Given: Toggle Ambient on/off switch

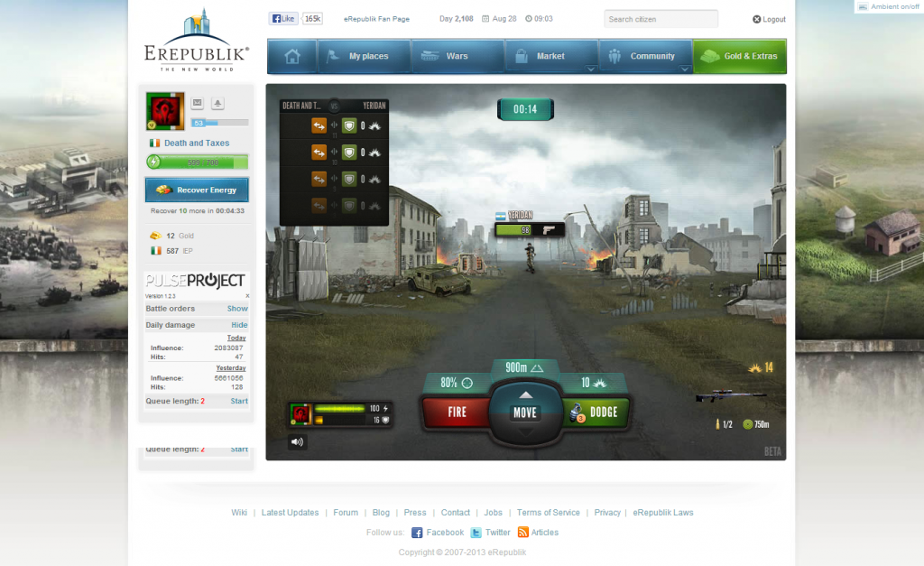Looking at the screenshot, I should (x=889, y=6).
